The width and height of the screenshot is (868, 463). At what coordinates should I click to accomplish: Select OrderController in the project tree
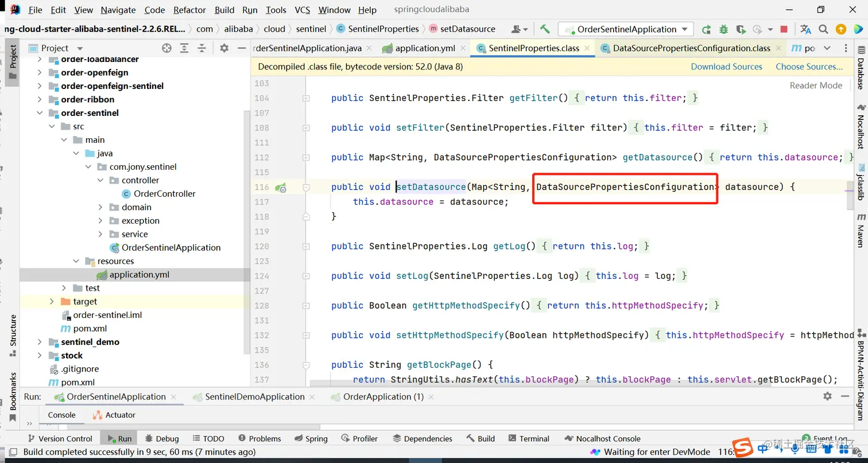164,194
